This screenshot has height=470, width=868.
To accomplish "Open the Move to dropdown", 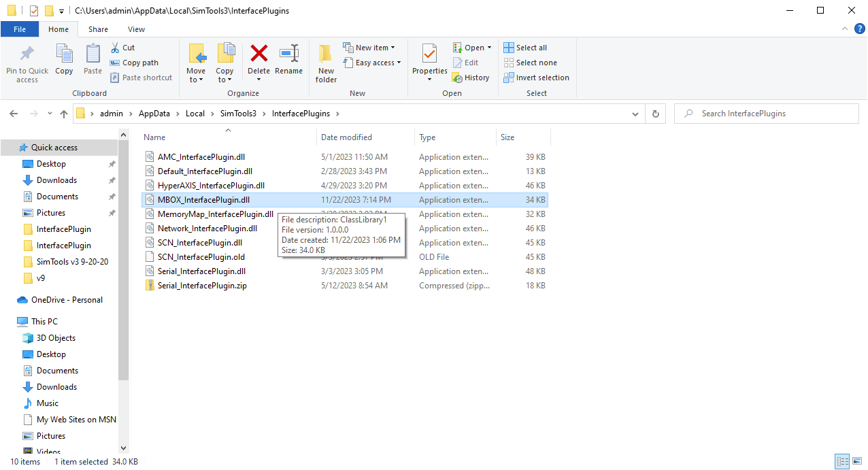I will point(196,75).
